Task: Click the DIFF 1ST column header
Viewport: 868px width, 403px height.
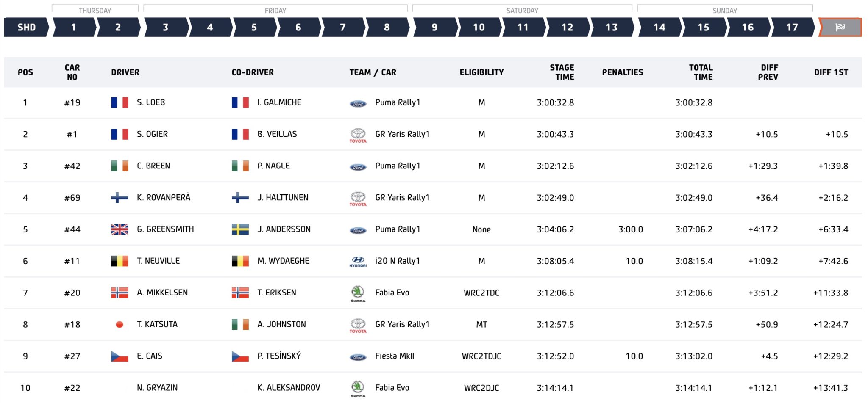Action: 832,72
